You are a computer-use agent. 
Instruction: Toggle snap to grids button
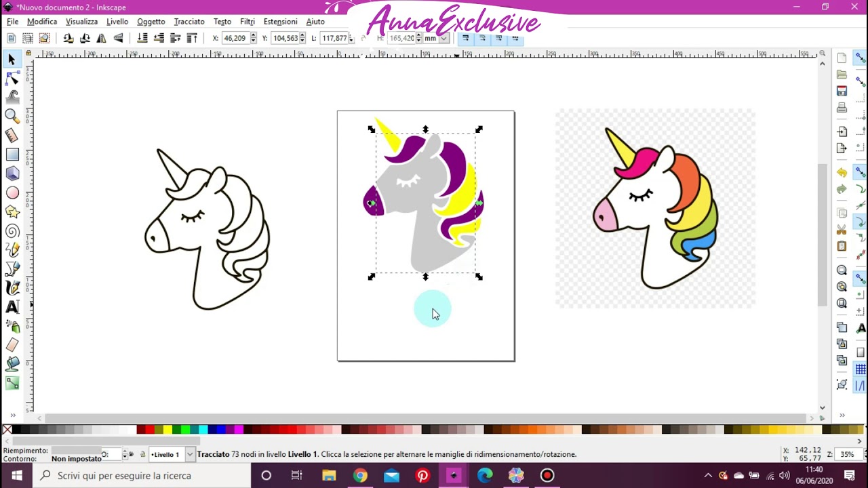pos(861,369)
